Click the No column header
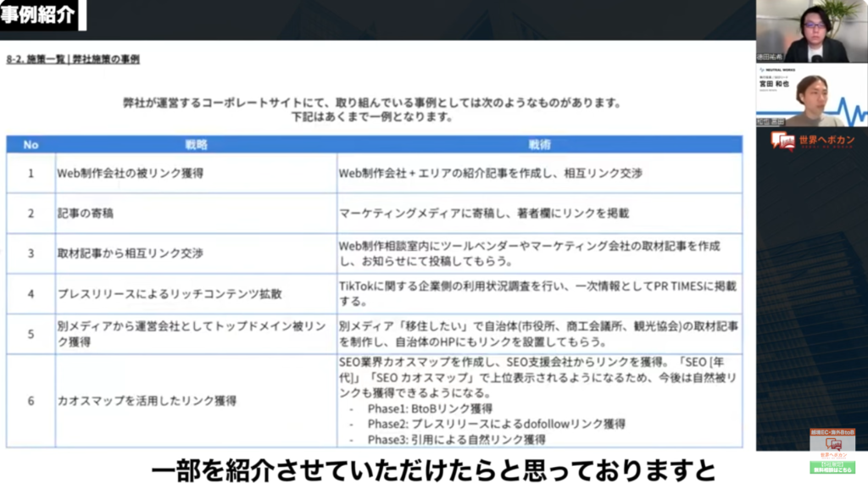This screenshot has width=868, height=483. pyautogui.click(x=31, y=144)
